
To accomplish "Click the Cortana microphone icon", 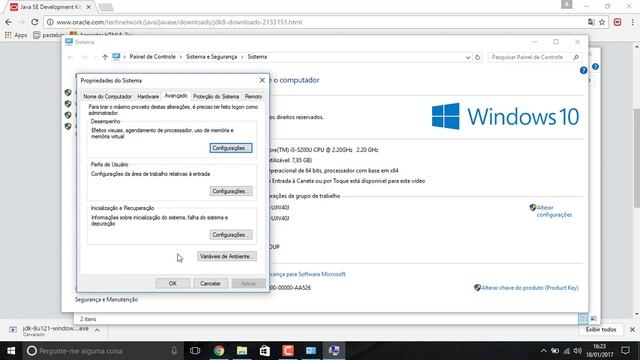I will (x=174, y=351).
